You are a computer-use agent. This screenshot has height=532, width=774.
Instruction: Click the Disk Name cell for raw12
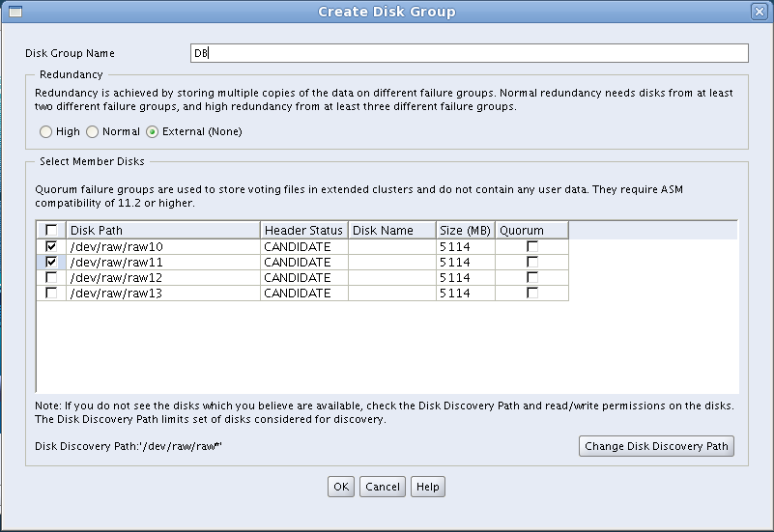pos(392,278)
